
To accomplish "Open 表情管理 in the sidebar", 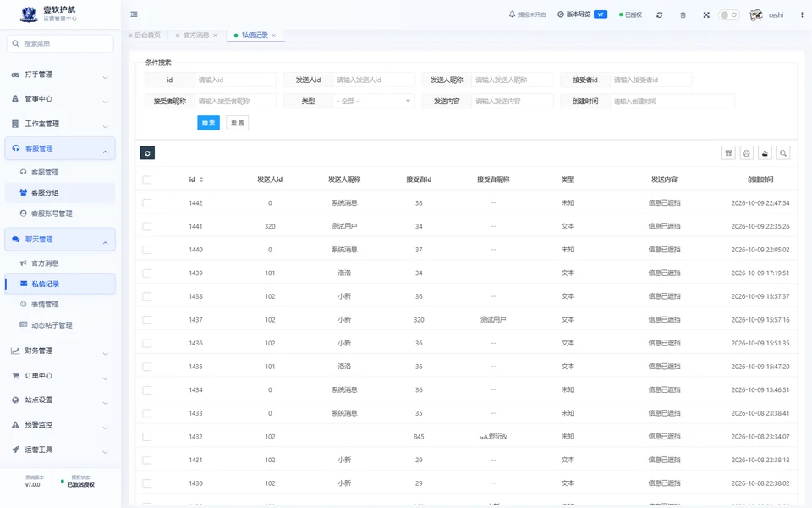I will [60, 304].
